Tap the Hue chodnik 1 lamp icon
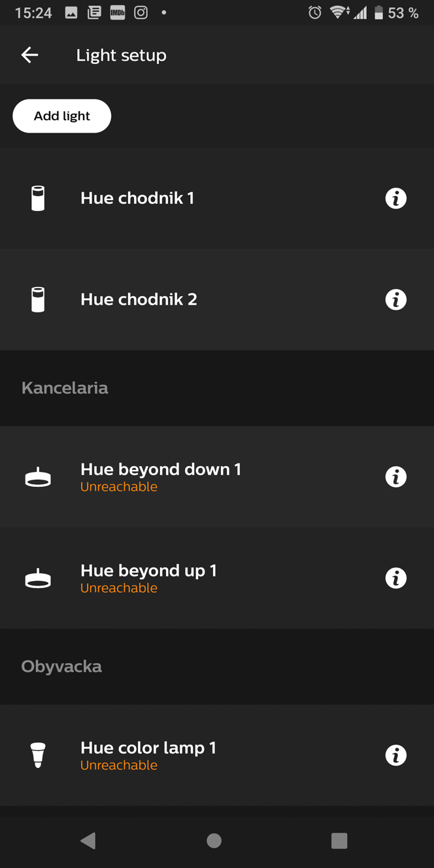434x868 pixels. 38,198
